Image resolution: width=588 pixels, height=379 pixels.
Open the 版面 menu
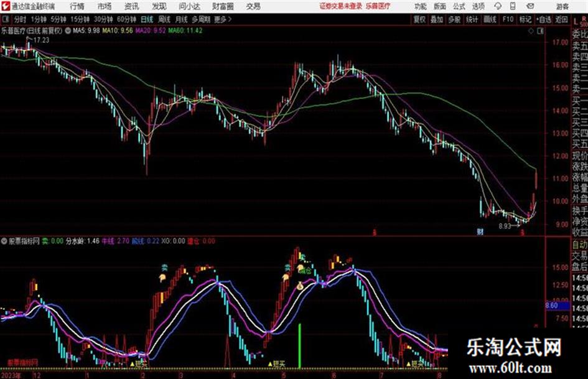tap(440, 6)
